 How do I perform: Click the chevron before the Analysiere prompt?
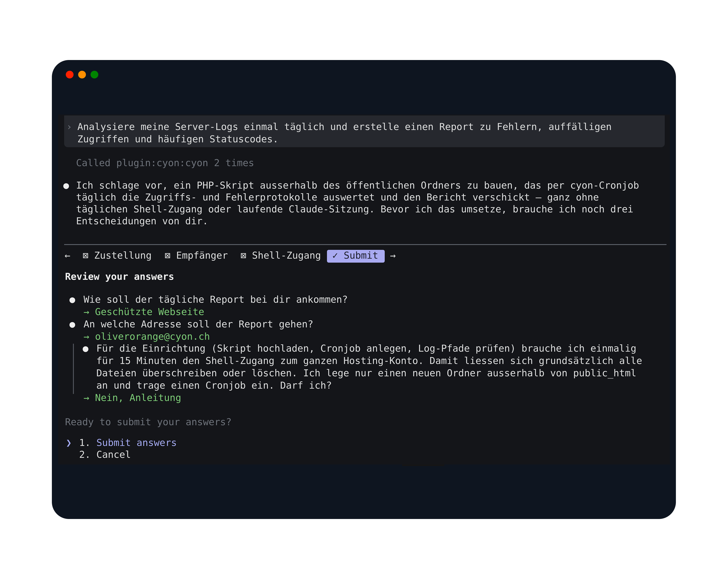[69, 127]
